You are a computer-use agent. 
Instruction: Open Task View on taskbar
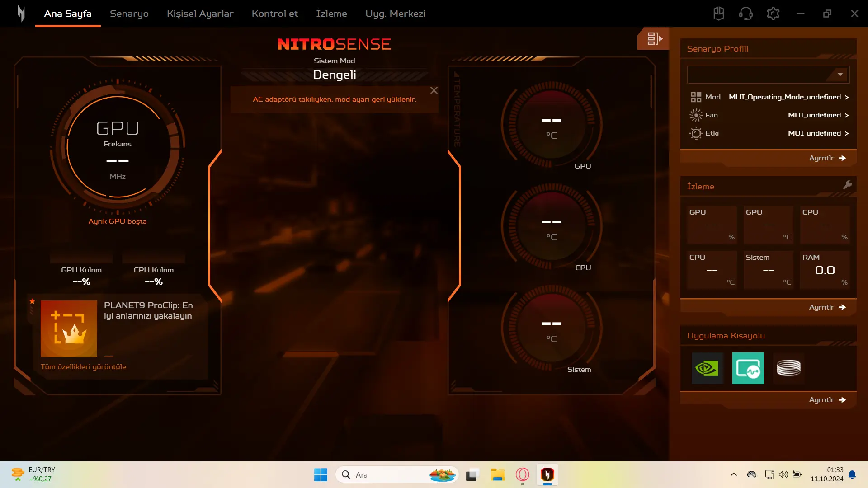[472, 474]
